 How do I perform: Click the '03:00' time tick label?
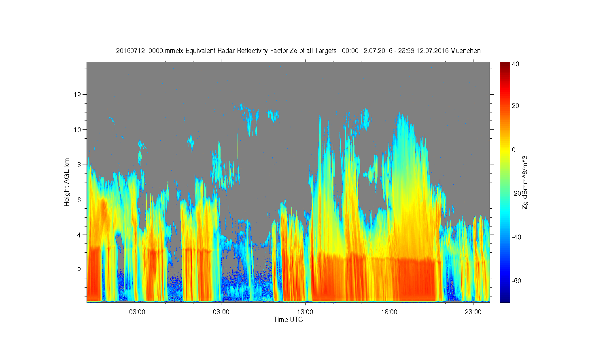[137, 312]
